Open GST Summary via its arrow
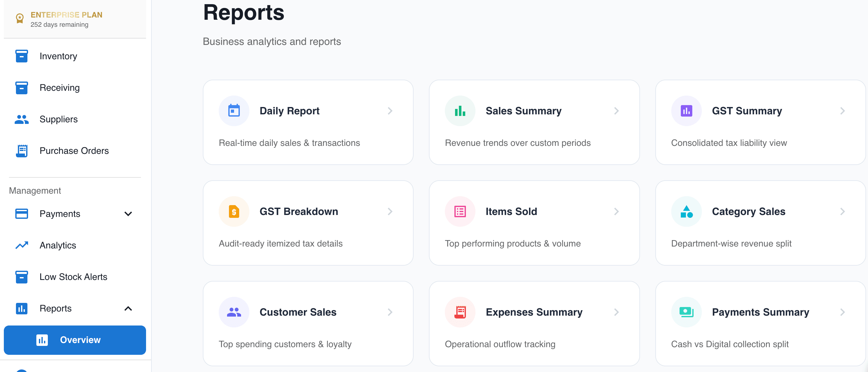Image resolution: width=868 pixels, height=372 pixels. pyautogui.click(x=842, y=111)
